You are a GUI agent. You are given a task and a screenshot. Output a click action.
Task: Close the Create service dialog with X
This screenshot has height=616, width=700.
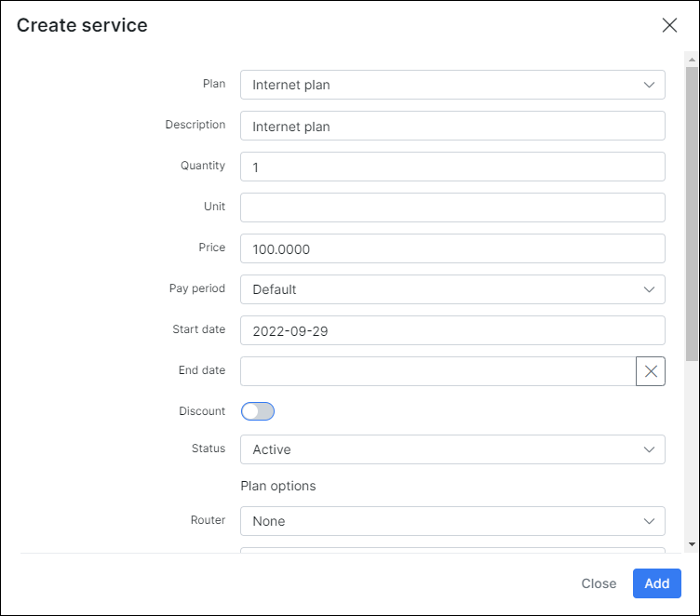tap(669, 25)
